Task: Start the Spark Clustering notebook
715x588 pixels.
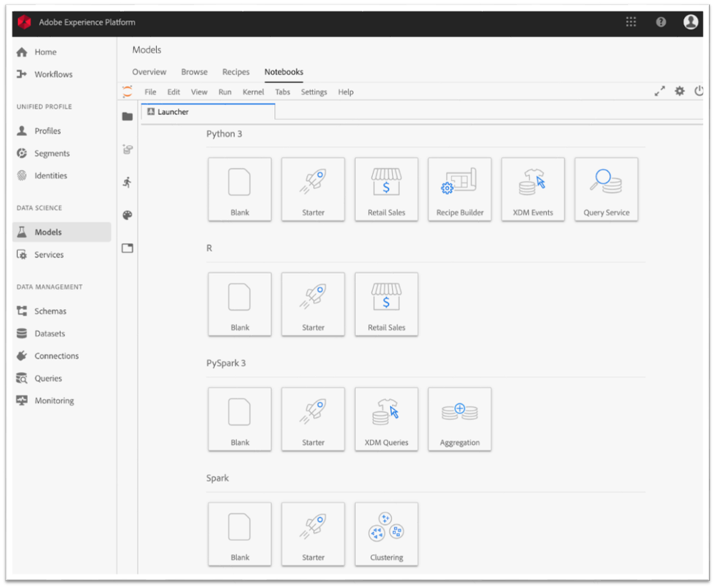Action: (386, 534)
